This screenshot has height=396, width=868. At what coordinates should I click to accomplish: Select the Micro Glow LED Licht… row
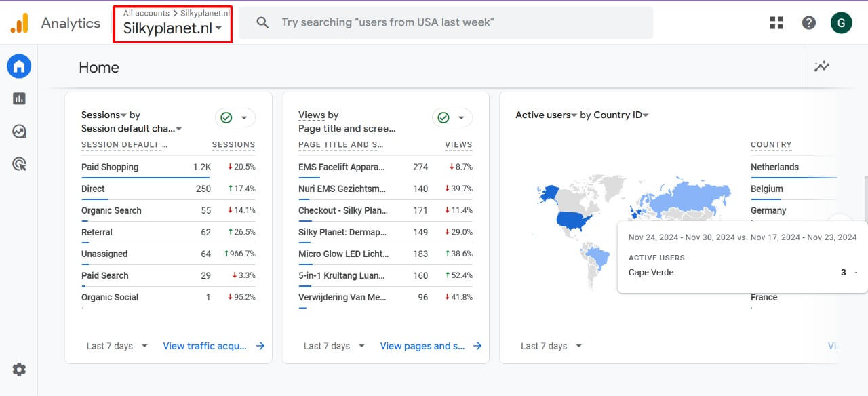pyautogui.click(x=385, y=254)
